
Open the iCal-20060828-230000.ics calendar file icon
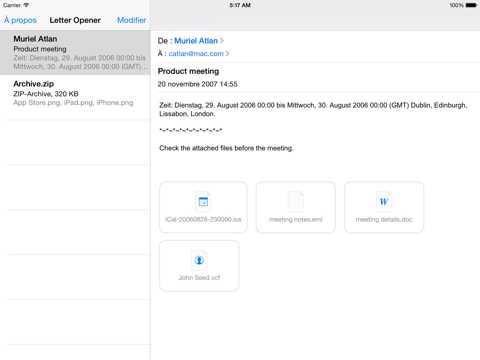point(203,201)
